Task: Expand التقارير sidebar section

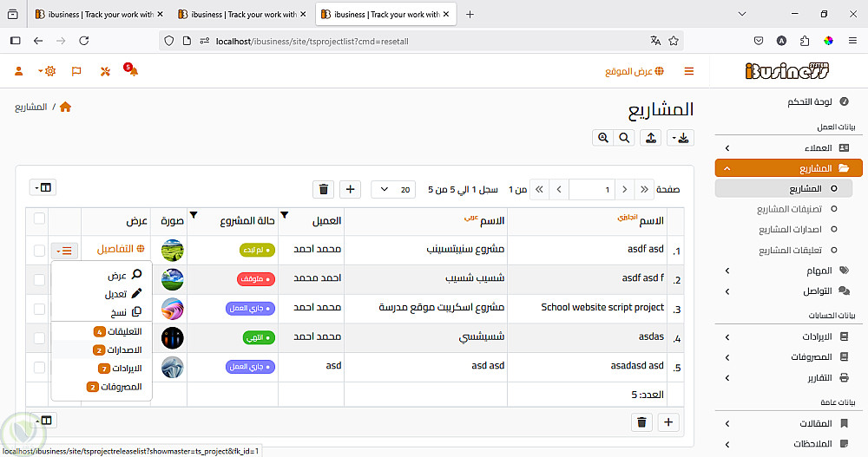Action: (x=788, y=378)
